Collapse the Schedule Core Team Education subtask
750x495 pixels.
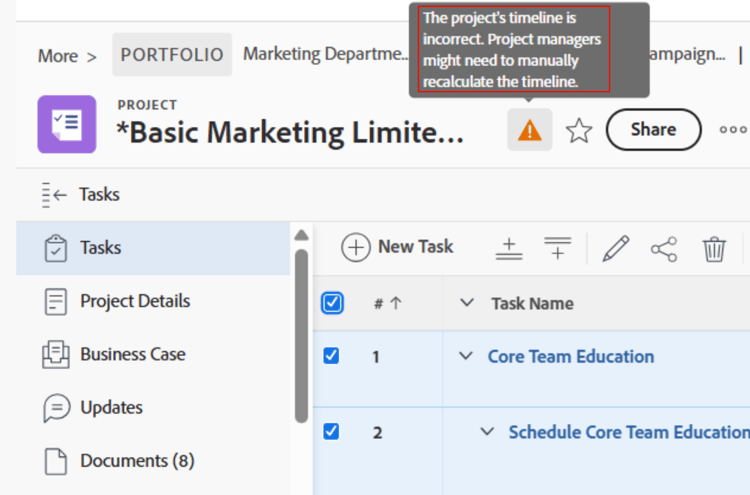pos(487,432)
